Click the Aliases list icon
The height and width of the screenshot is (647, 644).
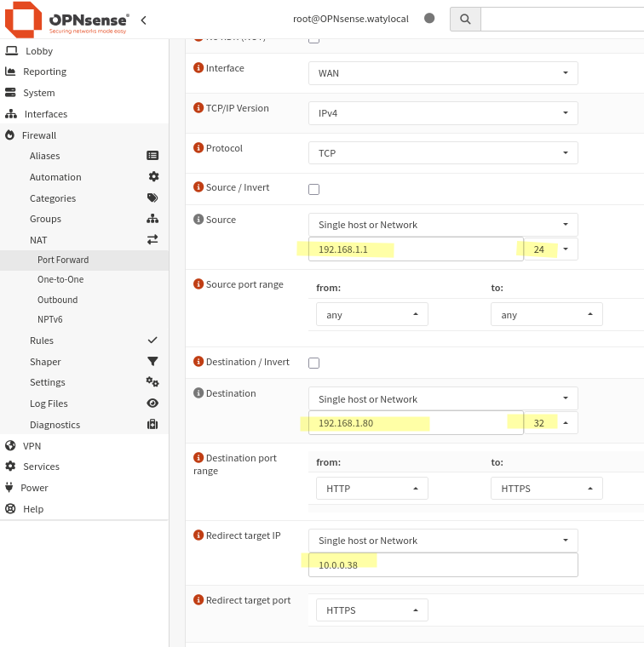pos(152,156)
